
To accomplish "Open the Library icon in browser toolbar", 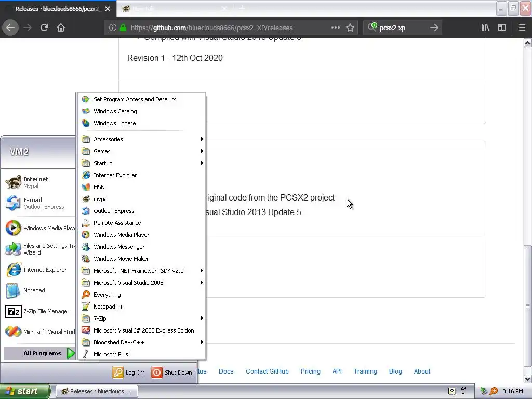I will pos(485,28).
